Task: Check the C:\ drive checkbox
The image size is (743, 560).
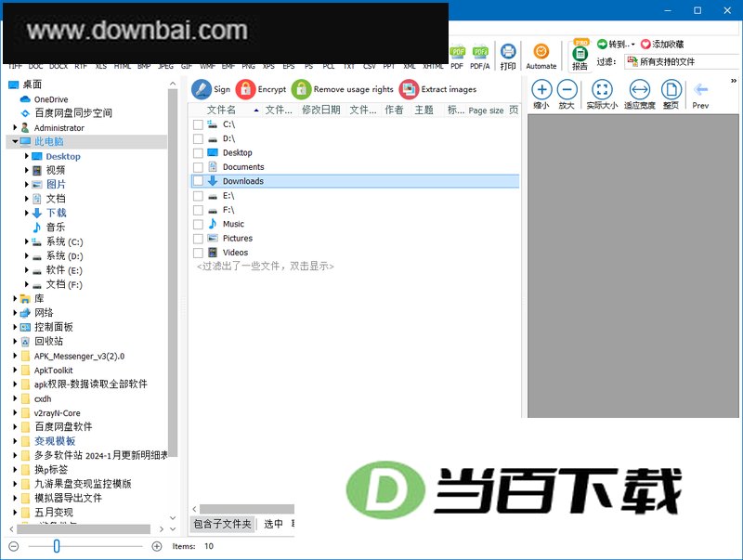Action: coord(198,124)
